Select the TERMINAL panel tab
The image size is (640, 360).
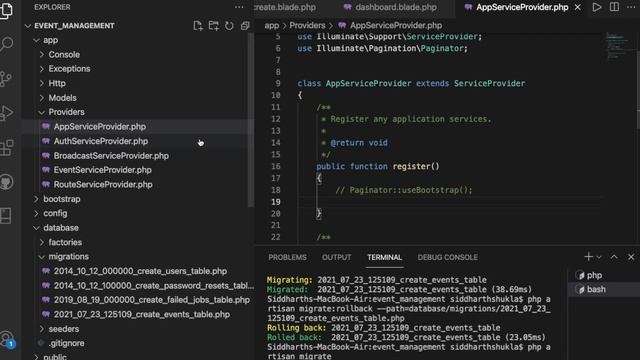click(x=384, y=257)
